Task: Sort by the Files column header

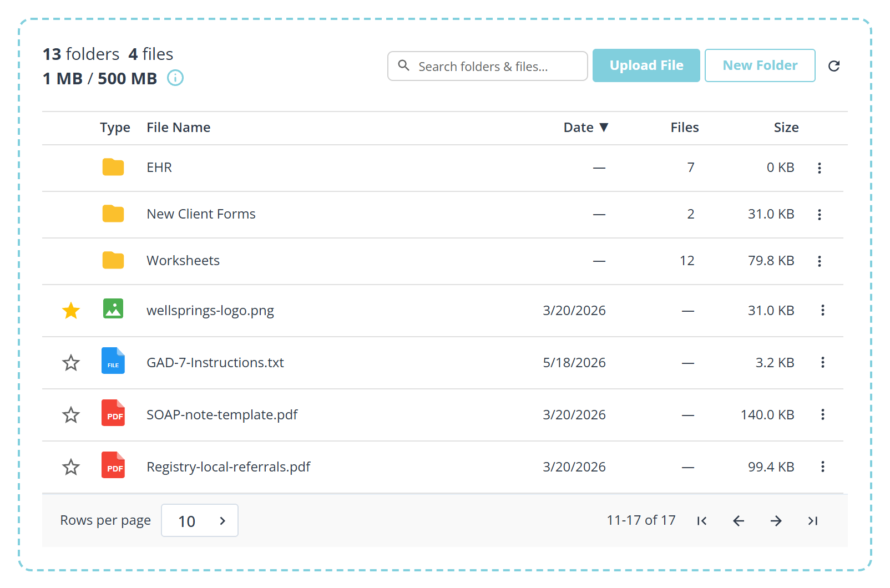Action: (x=685, y=128)
